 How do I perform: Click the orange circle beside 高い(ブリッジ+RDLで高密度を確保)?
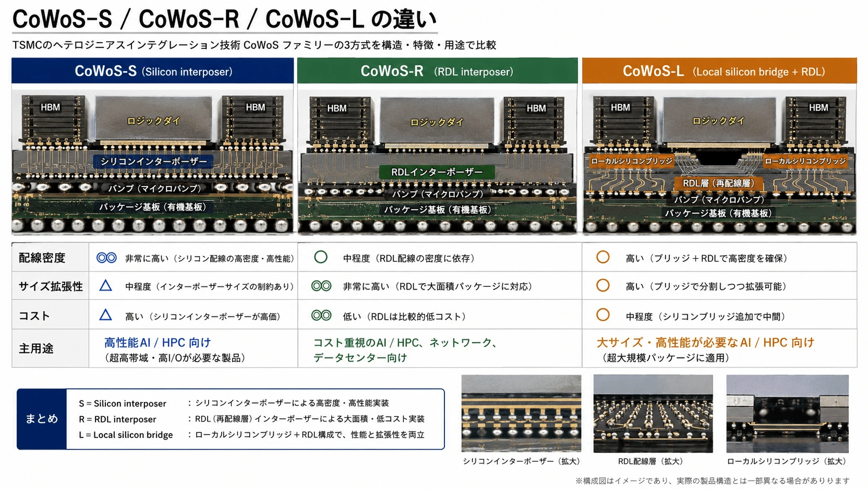pyautogui.click(x=603, y=257)
